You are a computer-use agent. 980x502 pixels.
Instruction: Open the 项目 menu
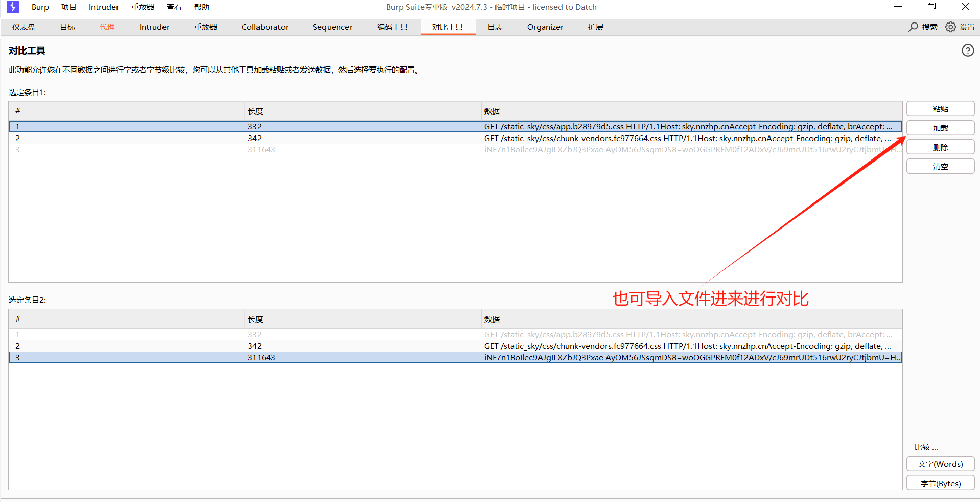69,7
